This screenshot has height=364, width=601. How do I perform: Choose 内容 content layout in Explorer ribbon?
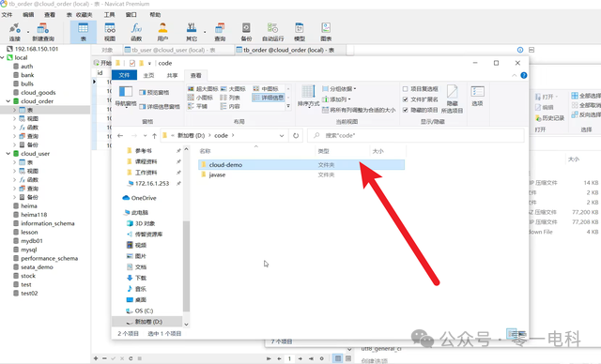point(230,106)
